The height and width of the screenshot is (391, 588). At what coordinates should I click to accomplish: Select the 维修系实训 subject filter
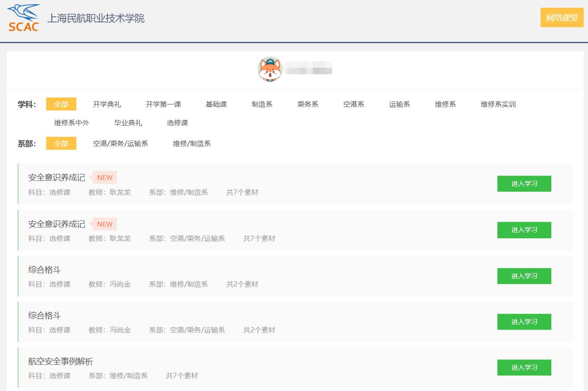pyautogui.click(x=498, y=104)
